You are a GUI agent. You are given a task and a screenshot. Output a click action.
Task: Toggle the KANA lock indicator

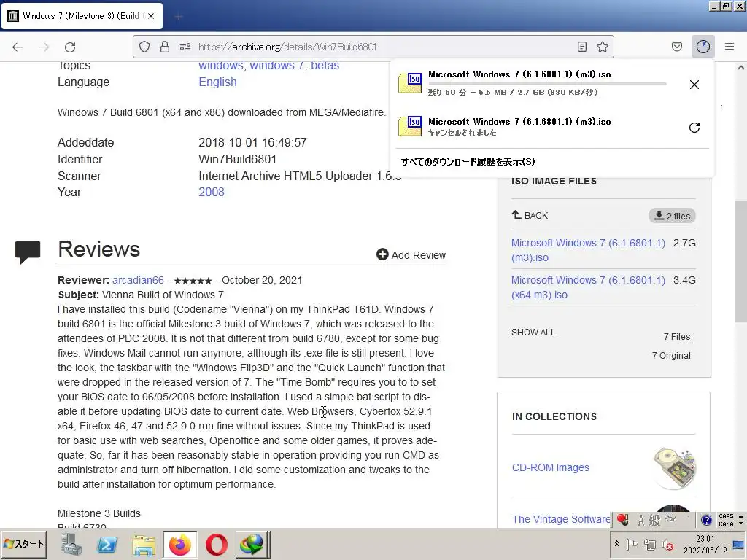click(x=726, y=524)
